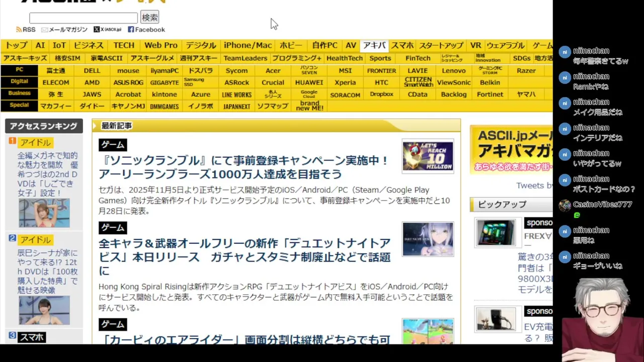The height and width of the screenshot is (362, 644).
Task: Open the HealthTech sub-menu link
Action: (x=345, y=58)
